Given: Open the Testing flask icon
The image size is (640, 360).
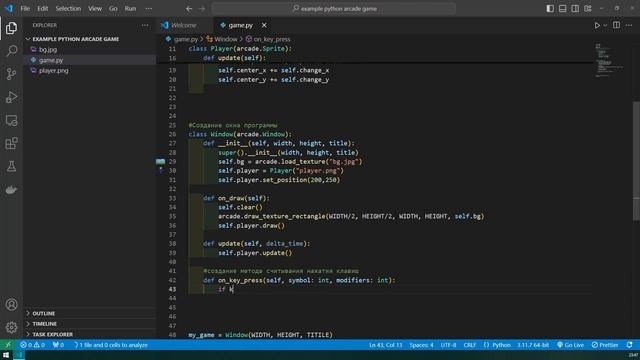Looking at the screenshot, I should [11, 166].
